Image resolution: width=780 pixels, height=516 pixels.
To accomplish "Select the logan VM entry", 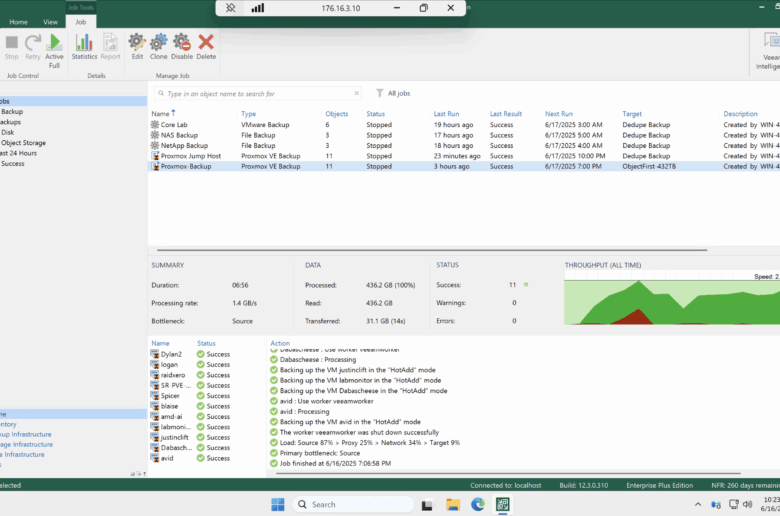I will (x=169, y=365).
